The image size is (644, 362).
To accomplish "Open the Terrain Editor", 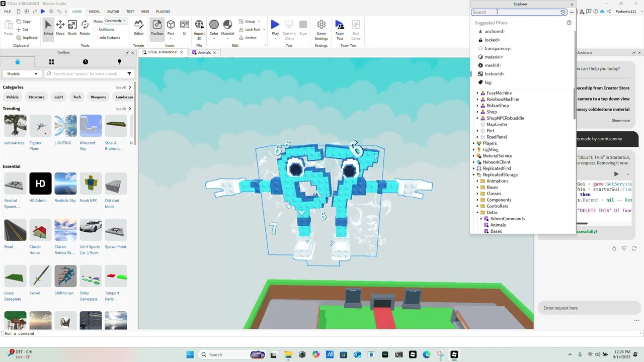I will coord(138,28).
